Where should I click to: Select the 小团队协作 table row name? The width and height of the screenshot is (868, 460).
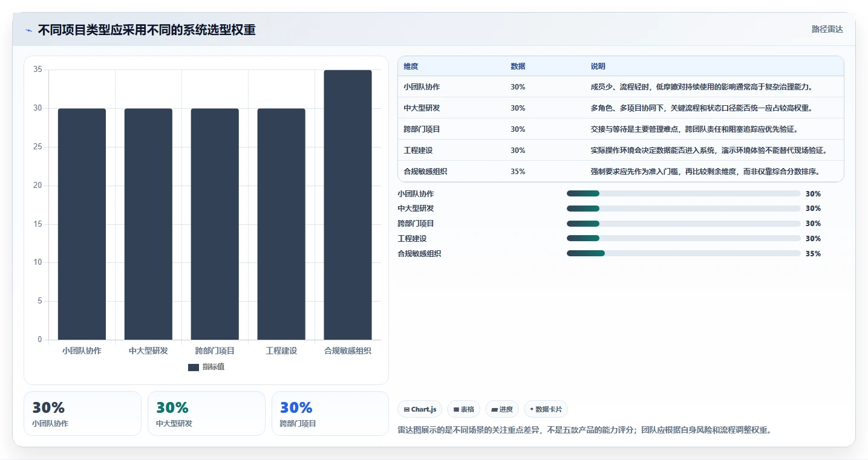(422, 87)
